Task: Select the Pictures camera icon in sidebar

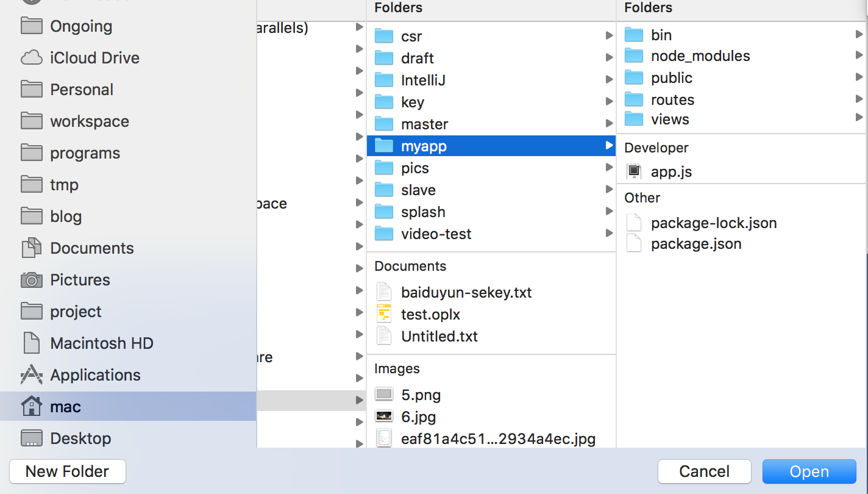Action: pos(31,280)
